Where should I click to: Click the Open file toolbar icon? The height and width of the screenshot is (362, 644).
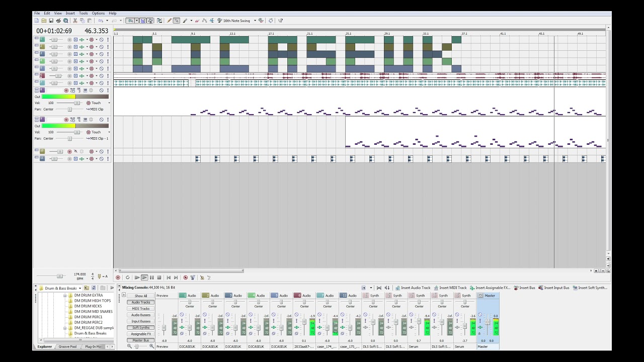pos(44,21)
